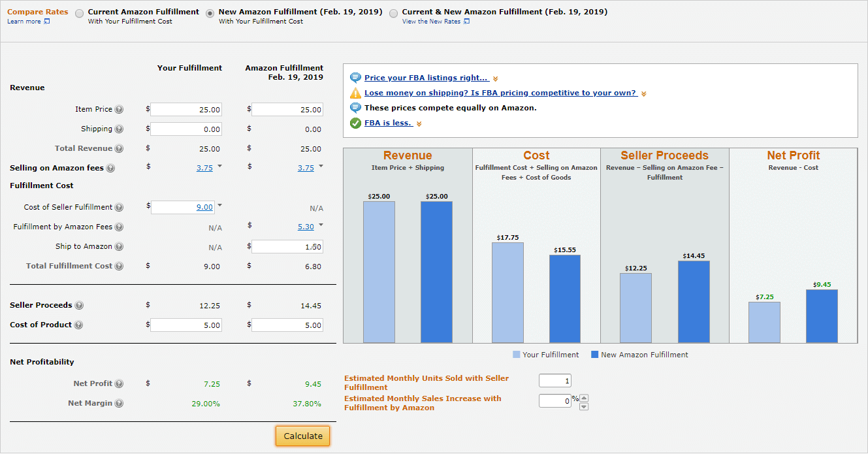This screenshot has height=454, width=868.
Task: Click help icon next to Cost of Product
Action: pyautogui.click(x=78, y=325)
